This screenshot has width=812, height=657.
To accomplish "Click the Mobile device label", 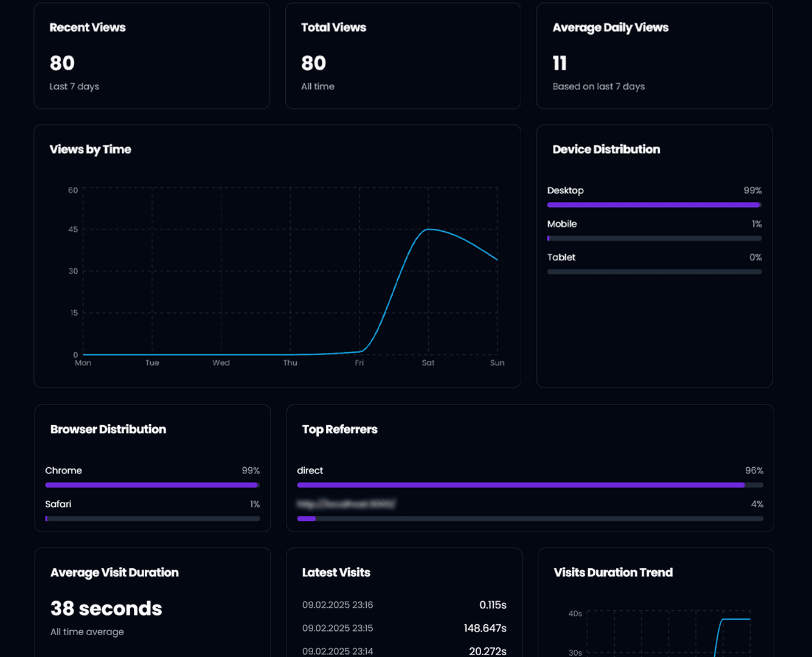I will 562,224.
